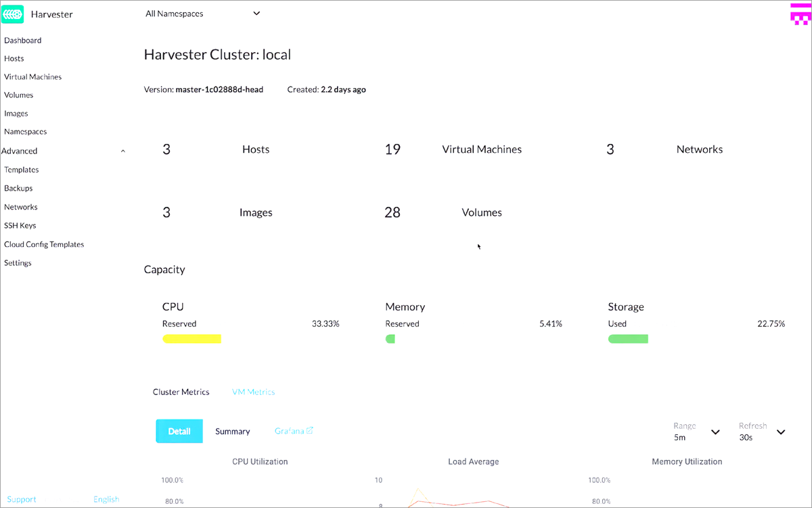Open the Refresh 30s dropdown
This screenshot has height=508, width=812.
[x=762, y=432]
